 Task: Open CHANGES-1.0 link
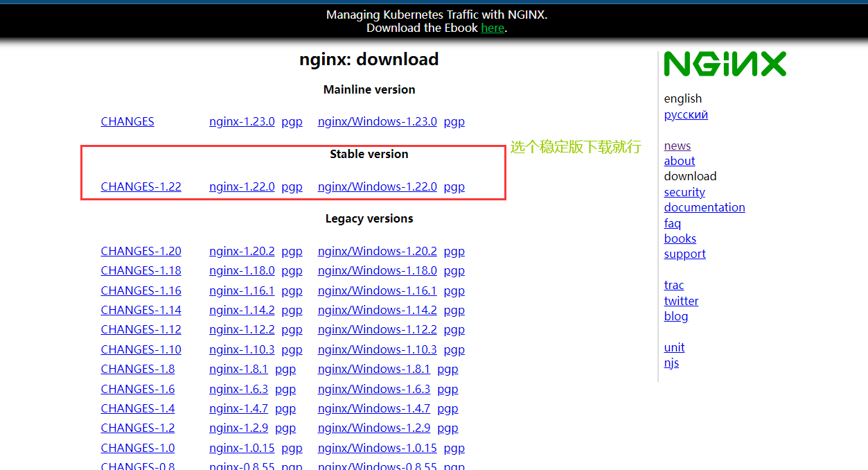tap(138, 448)
